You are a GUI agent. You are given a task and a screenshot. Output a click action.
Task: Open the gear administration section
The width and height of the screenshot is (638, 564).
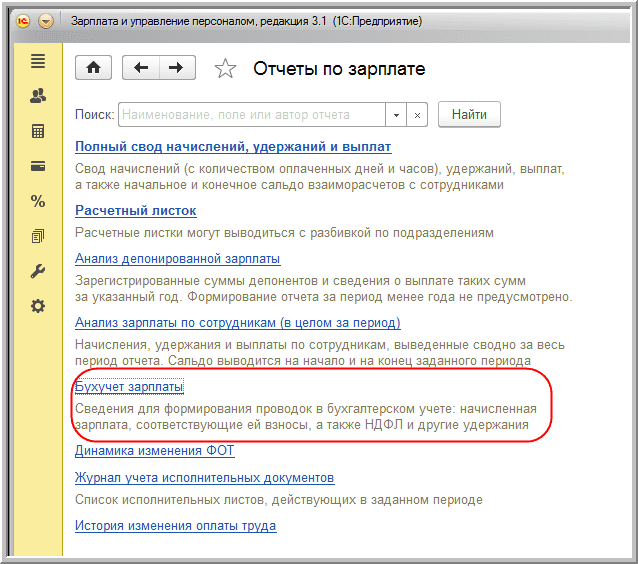tap(38, 306)
